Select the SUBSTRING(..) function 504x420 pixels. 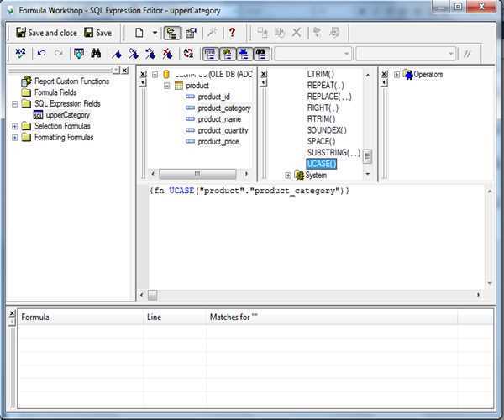click(333, 152)
